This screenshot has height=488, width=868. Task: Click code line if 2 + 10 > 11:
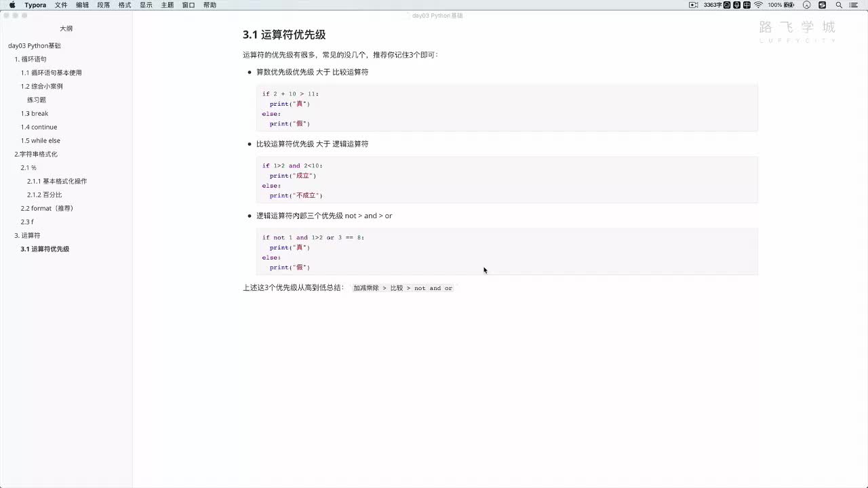(x=290, y=94)
